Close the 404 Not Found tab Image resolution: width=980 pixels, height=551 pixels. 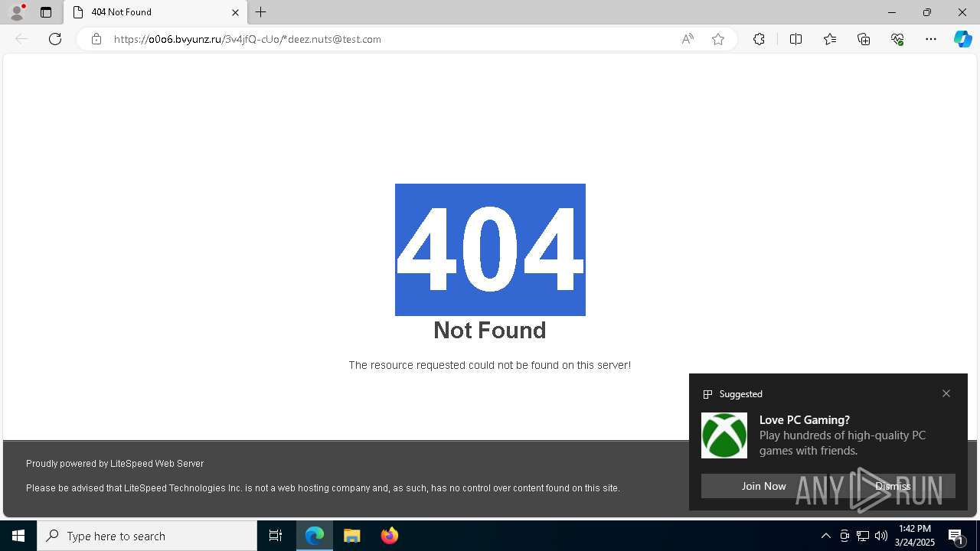(x=235, y=12)
